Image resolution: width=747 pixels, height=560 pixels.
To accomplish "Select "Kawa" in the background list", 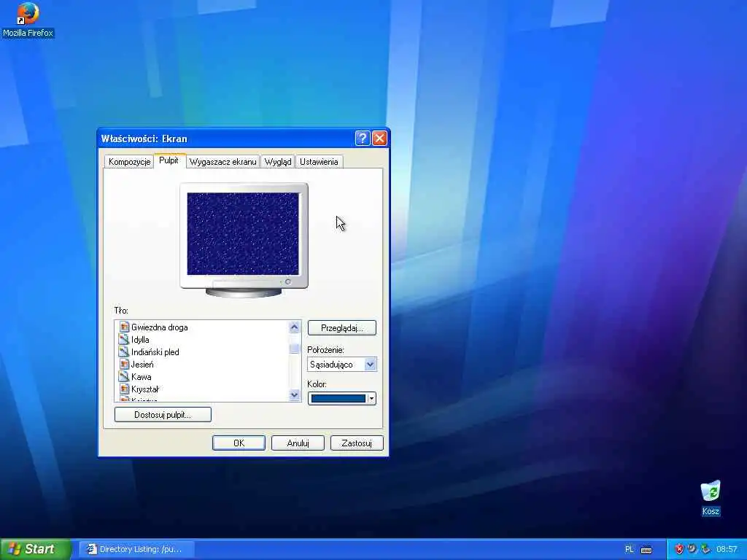I will [141, 377].
